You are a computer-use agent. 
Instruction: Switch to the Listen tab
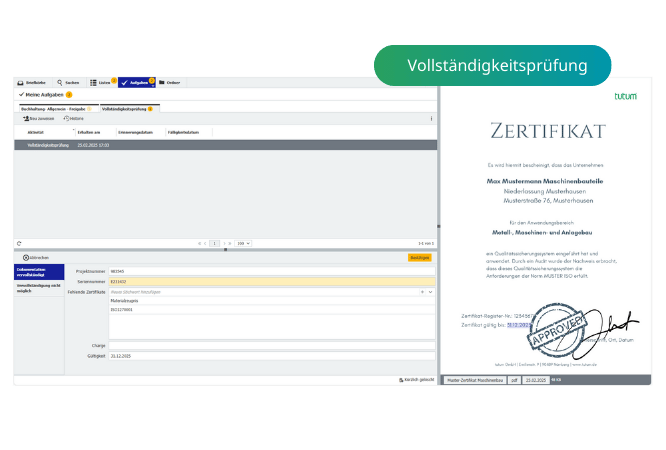(103, 82)
